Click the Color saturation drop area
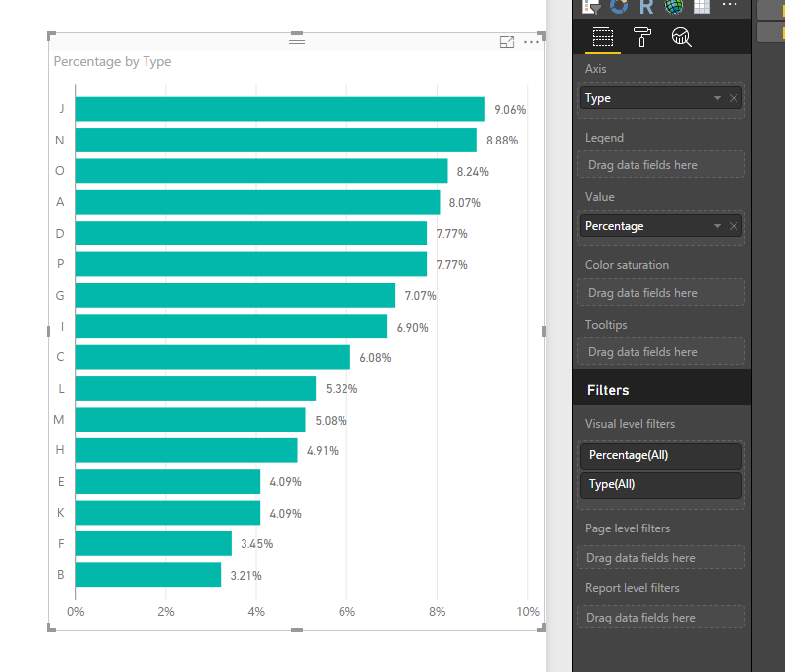This screenshot has height=672, width=785. click(x=661, y=292)
